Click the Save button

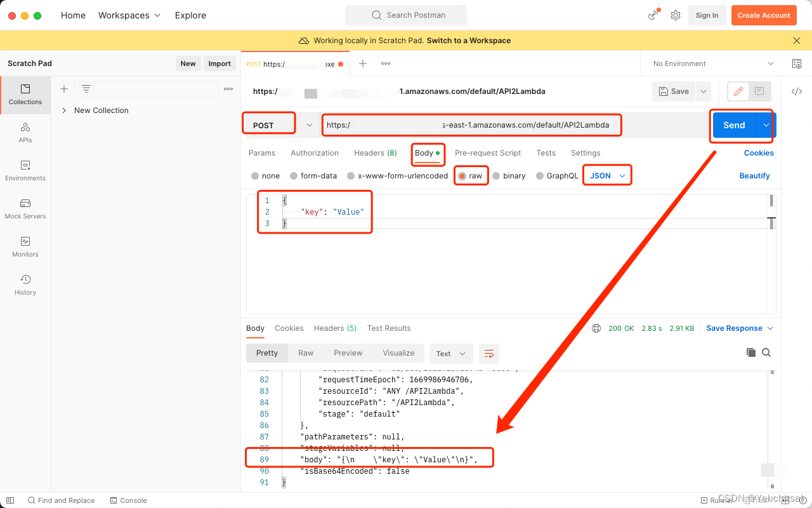[674, 91]
